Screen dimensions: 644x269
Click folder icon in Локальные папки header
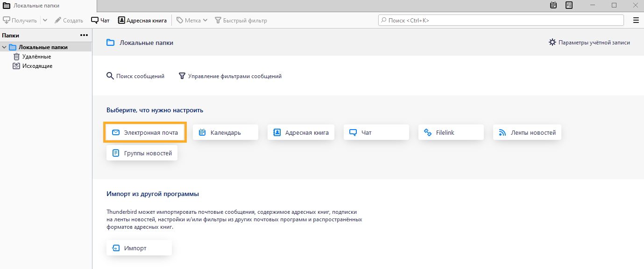point(110,43)
